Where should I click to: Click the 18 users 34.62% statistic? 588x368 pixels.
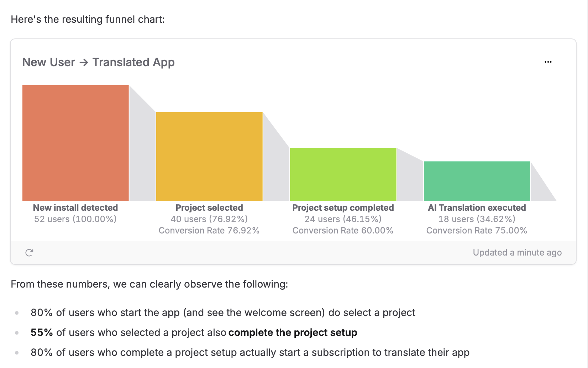pyautogui.click(x=477, y=219)
